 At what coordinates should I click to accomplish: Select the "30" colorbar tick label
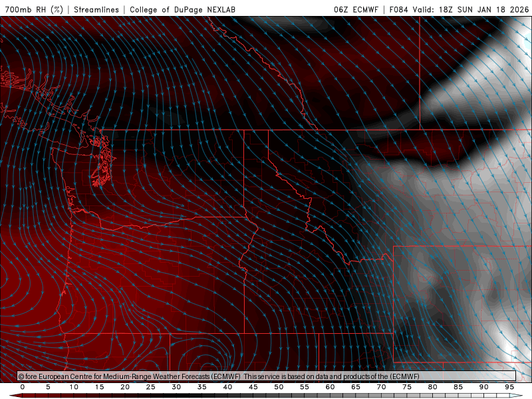(176, 387)
